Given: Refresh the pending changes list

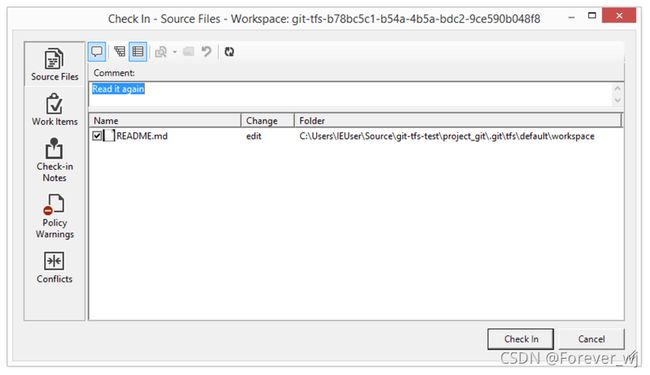Looking at the screenshot, I should (229, 52).
